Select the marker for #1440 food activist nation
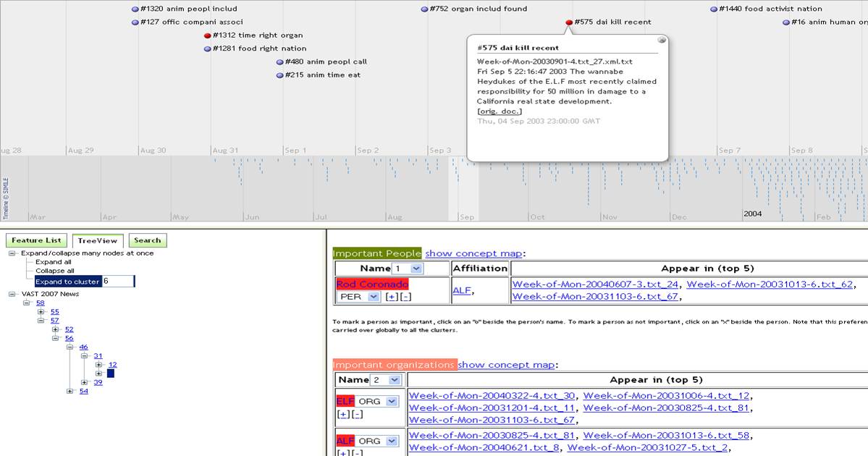This screenshot has width=868, height=456. pyautogui.click(x=714, y=9)
